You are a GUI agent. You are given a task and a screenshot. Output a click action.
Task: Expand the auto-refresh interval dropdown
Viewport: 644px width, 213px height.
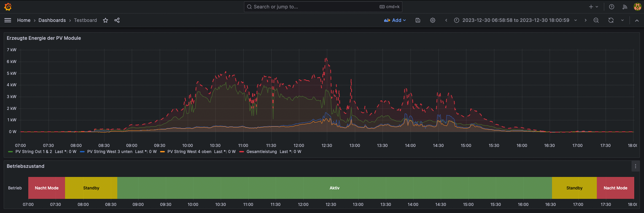click(x=622, y=20)
